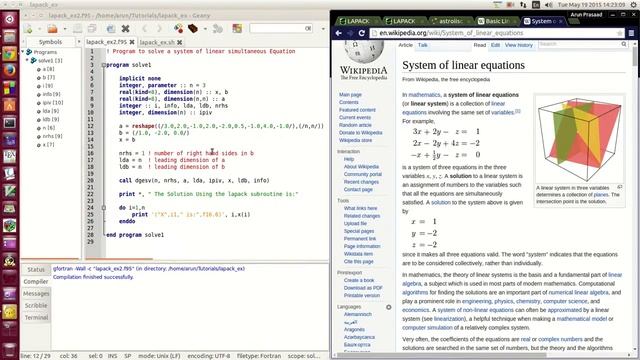Select symbol 'a [8]' in tree
Screen dimensions: 640x360
pos(49,69)
